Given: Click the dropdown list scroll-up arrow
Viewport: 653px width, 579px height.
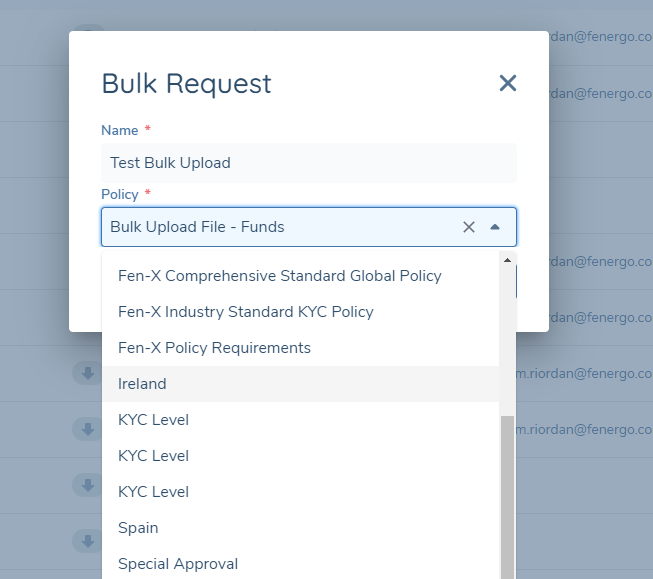Looking at the screenshot, I should coord(507,260).
